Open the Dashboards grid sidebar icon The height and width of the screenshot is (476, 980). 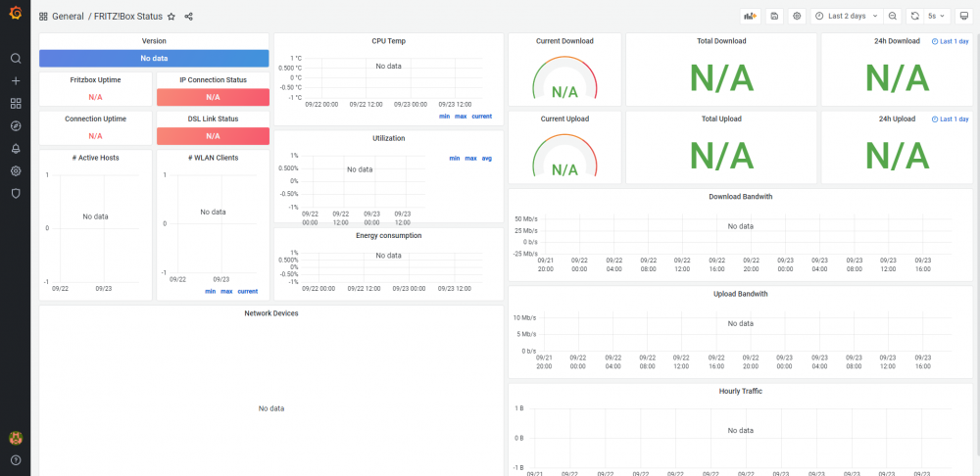point(16,103)
